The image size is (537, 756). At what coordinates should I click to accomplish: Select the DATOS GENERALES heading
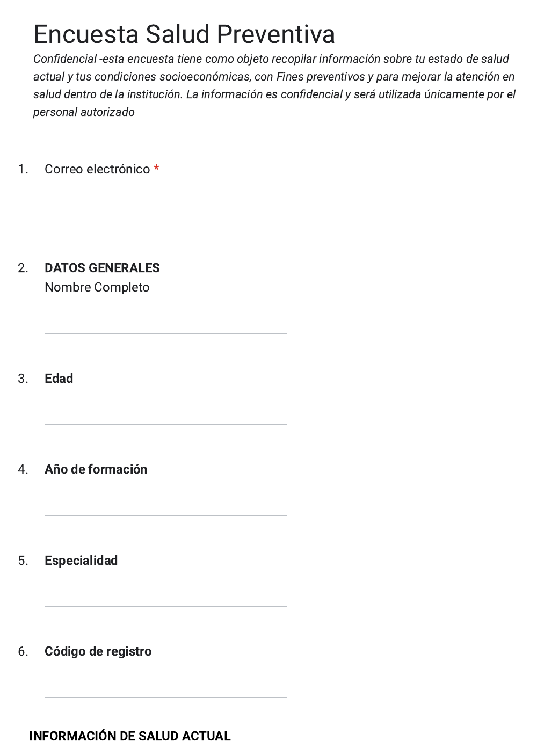click(x=102, y=268)
